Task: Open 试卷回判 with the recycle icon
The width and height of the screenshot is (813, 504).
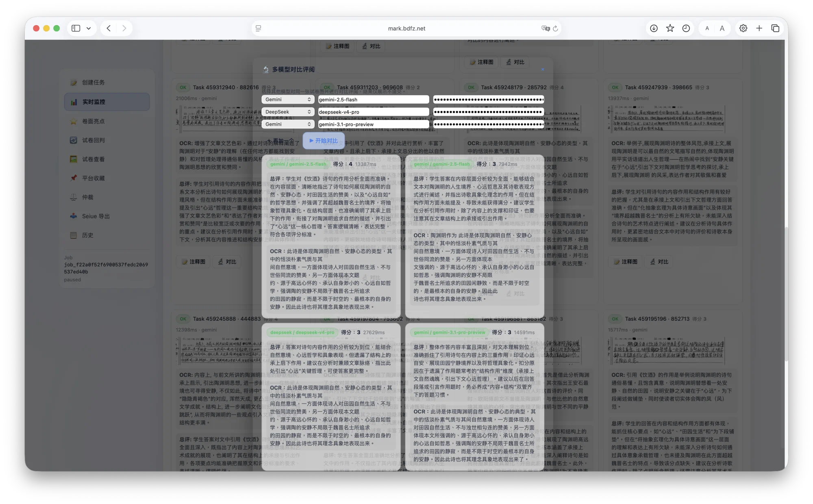Action: tap(74, 140)
